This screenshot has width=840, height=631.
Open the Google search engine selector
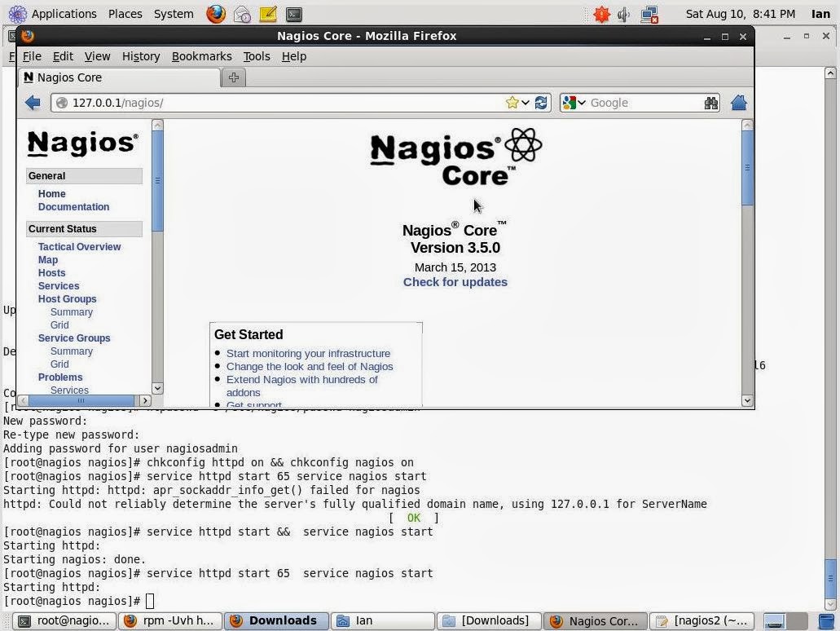tap(574, 103)
